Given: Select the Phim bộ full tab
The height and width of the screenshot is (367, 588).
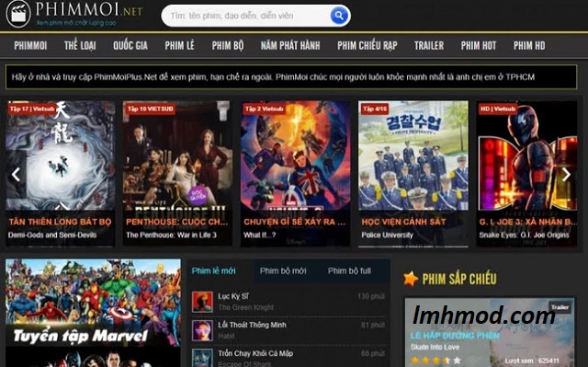Looking at the screenshot, I should pyautogui.click(x=349, y=271).
